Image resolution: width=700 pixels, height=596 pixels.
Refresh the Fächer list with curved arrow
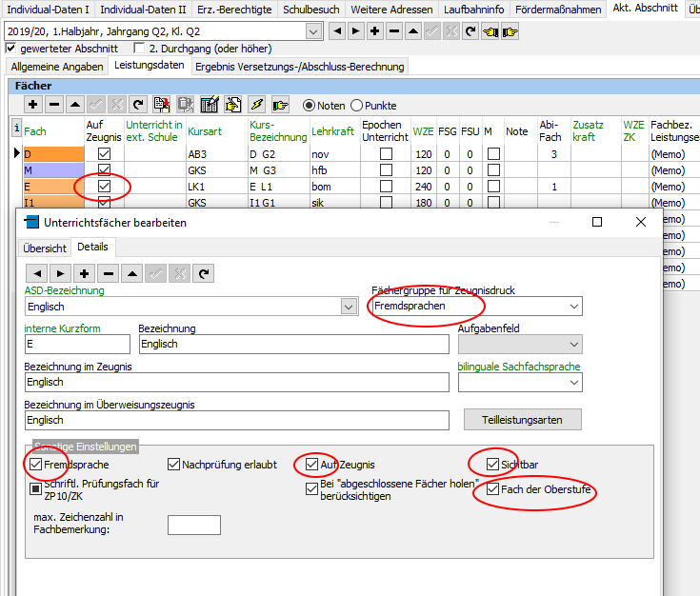[138, 105]
